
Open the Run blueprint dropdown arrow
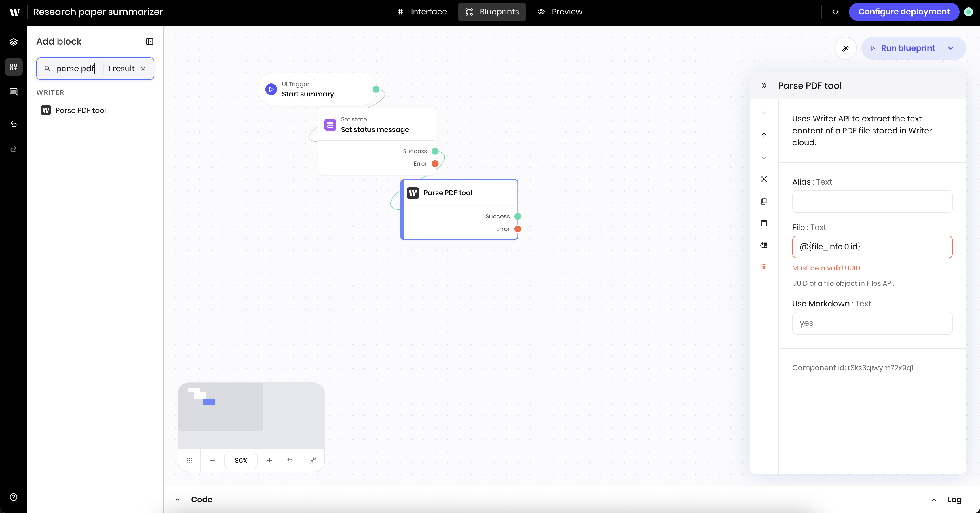[951, 48]
